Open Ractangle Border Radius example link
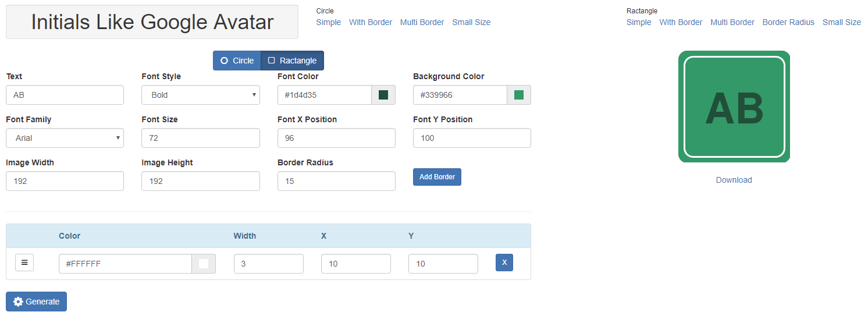 (x=788, y=22)
